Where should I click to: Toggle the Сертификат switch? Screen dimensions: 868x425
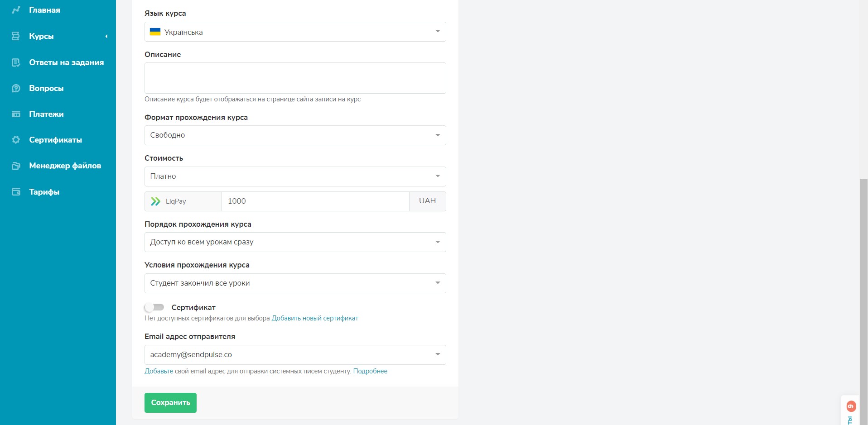coord(154,307)
